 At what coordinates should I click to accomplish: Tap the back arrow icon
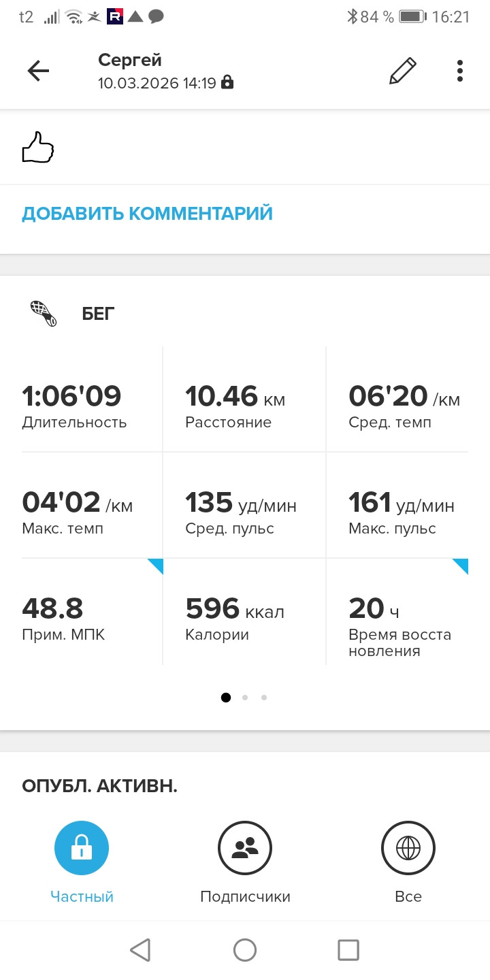pyautogui.click(x=38, y=71)
